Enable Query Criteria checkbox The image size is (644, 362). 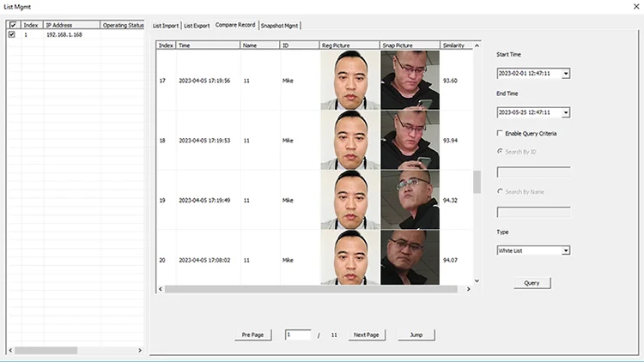pyautogui.click(x=501, y=133)
